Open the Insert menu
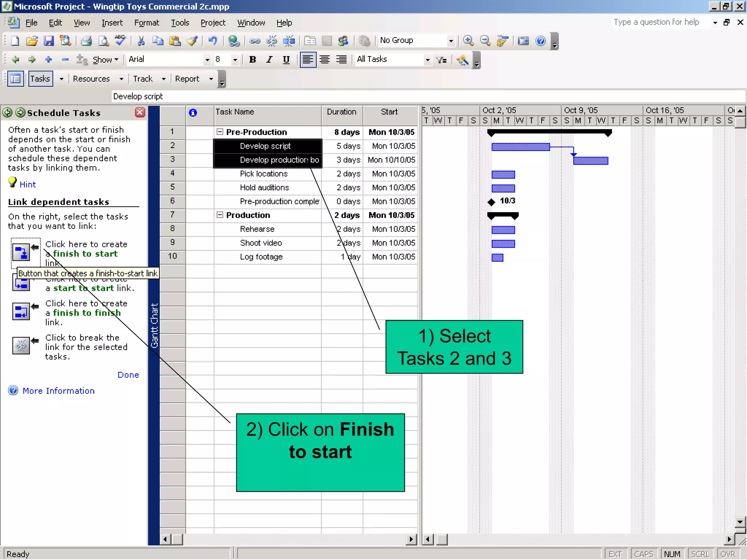The image size is (747, 560). [112, 23]
